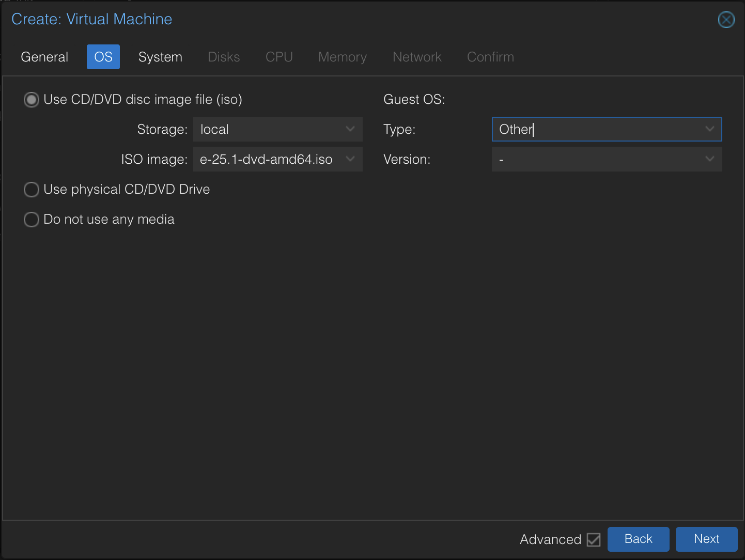Choose 'Use physical CD/DVD Drive'
Screen dimensions: 745x560
tap(31, 189)
